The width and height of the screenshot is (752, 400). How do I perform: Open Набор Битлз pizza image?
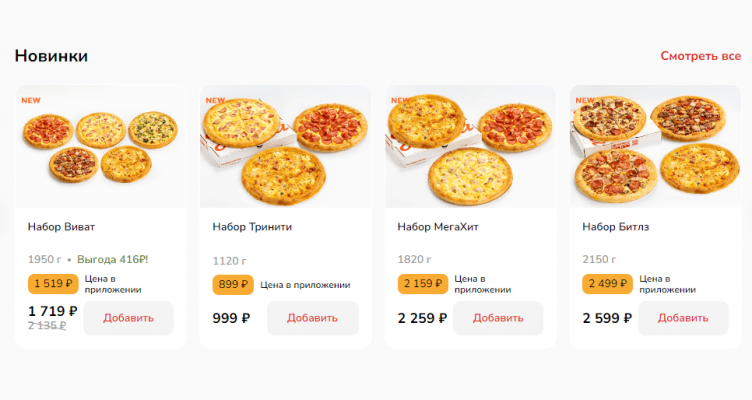656,146
